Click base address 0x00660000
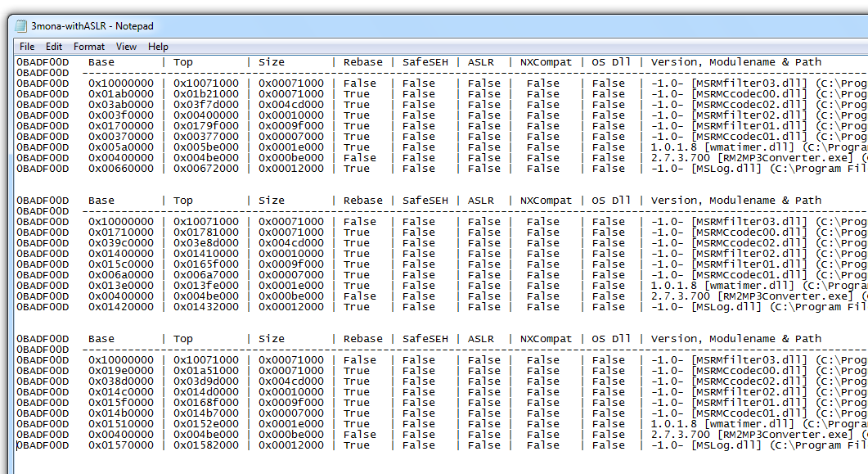 (x=121, y=169)
